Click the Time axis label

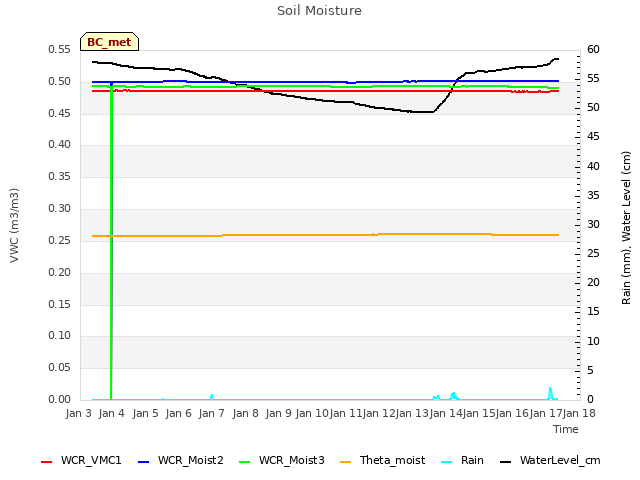coord(566,429)
